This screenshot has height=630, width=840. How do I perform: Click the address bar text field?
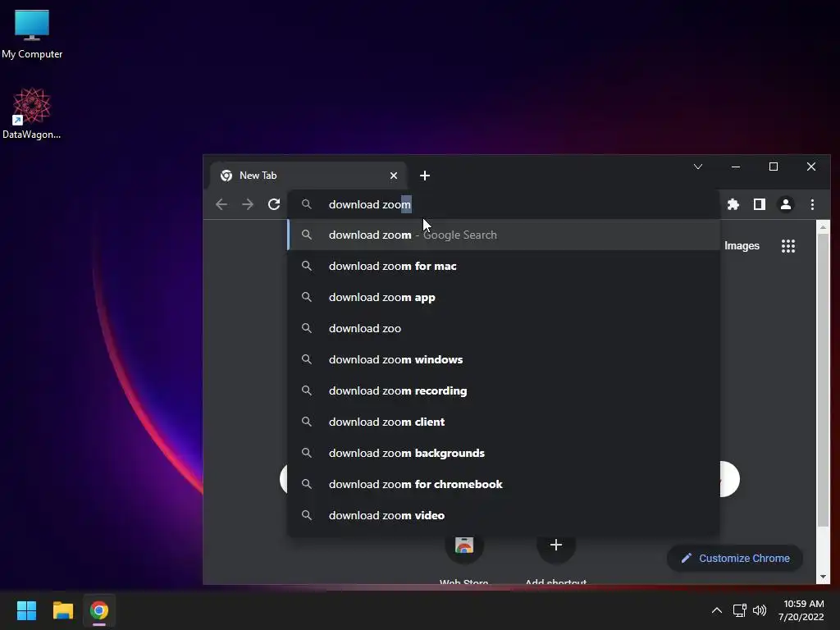click(x=504, y=204)
